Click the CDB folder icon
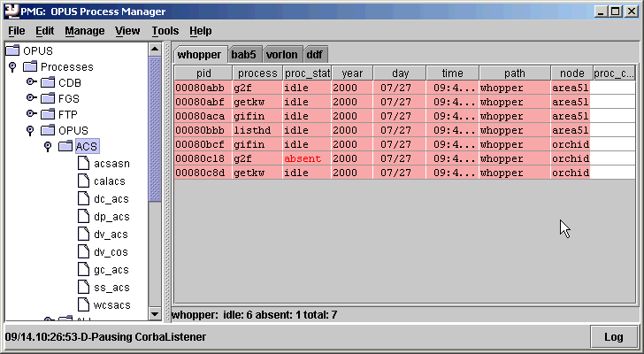The image size is (644, 354). point(48,82)
